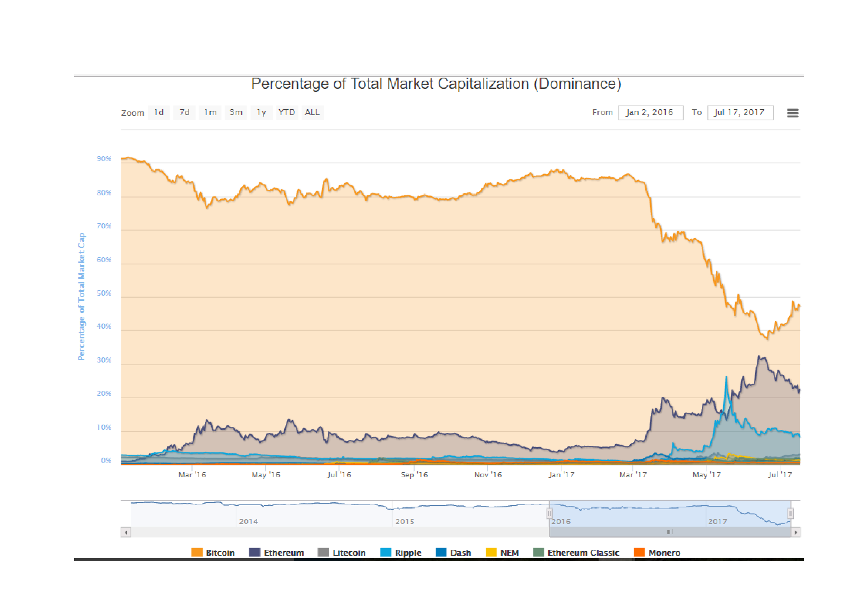Click the navigator scrollbar thumb
The height and width of the screenshot is (614, 868).
pos(669,532)
